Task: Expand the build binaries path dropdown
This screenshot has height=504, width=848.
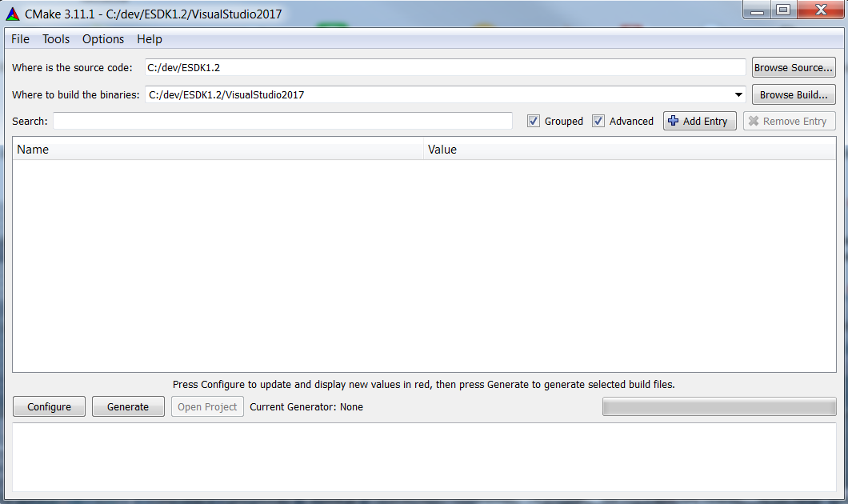Action: pos(738,94)
